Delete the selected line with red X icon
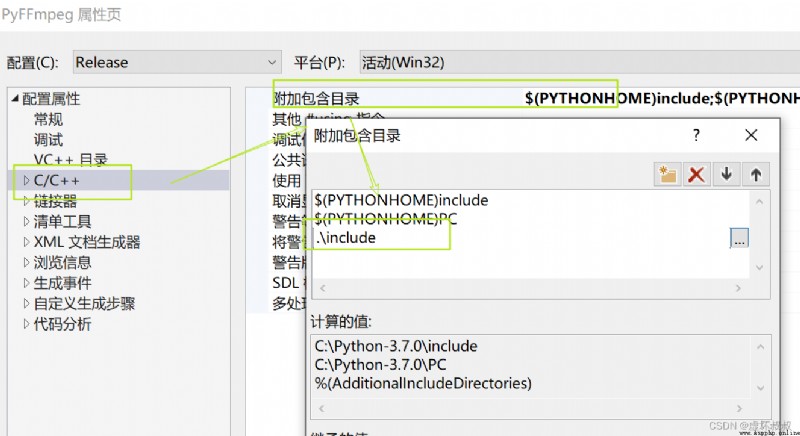 pos(696,175)
